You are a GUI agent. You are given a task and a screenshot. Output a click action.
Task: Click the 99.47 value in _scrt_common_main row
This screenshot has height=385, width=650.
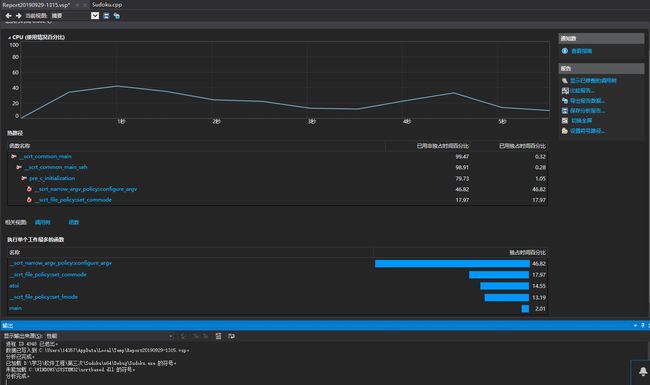[462, 157]
